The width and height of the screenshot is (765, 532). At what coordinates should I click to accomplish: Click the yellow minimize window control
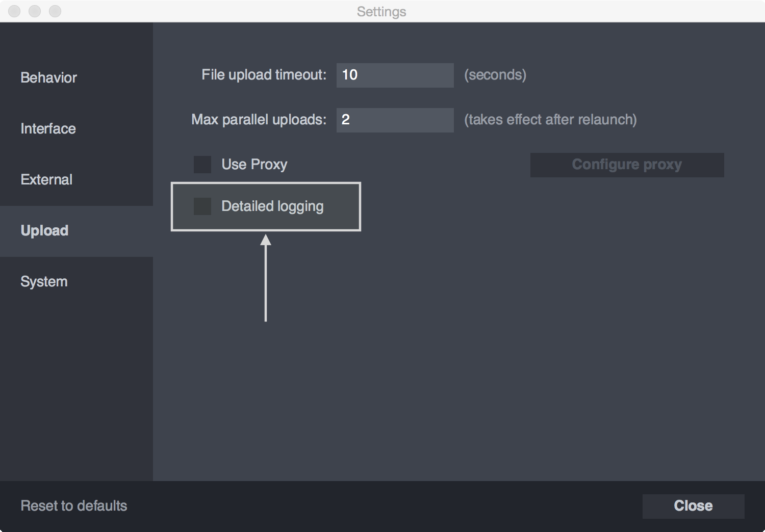click(35, 11)
